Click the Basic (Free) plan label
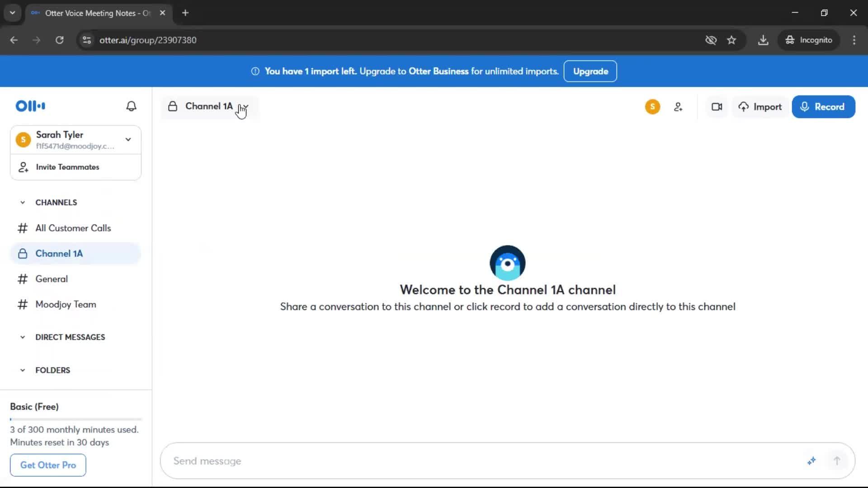This screenshot has height=488, width=868. pyautogui.click(x=34, y=407)
